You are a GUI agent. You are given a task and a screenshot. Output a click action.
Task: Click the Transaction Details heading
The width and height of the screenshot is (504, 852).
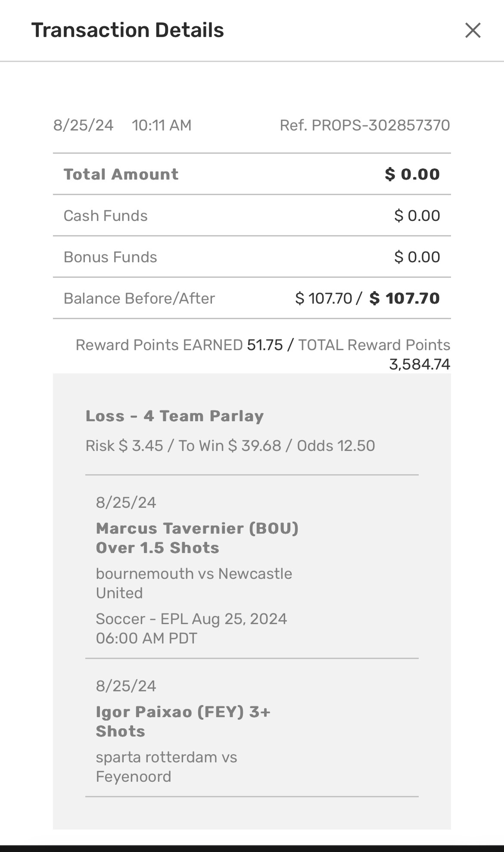pyautogui.click(x=128, y=31)
